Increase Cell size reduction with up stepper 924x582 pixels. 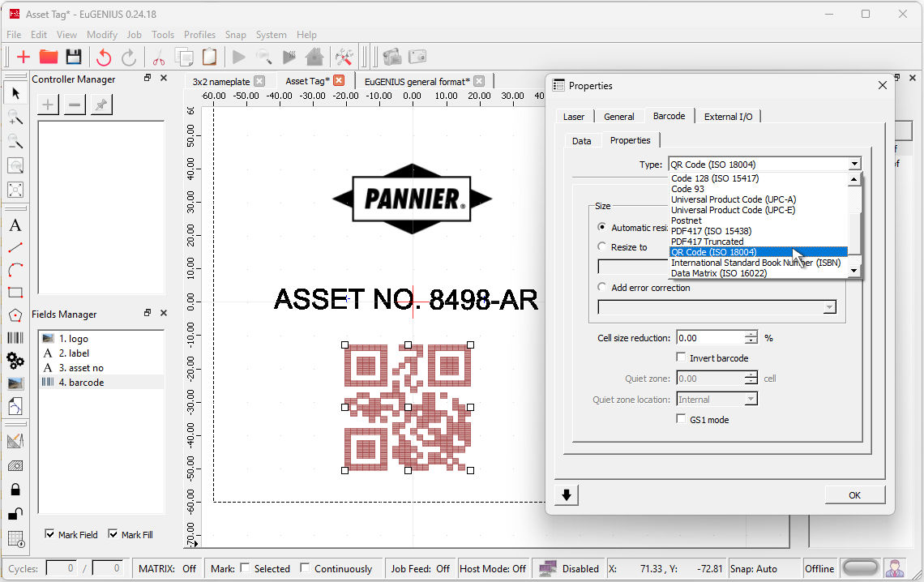point(751,334)
